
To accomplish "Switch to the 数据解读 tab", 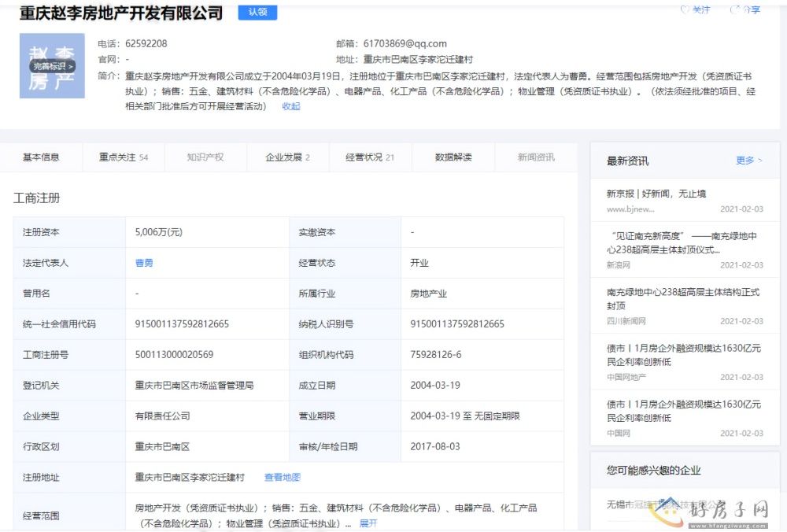I will pos(453,157).
